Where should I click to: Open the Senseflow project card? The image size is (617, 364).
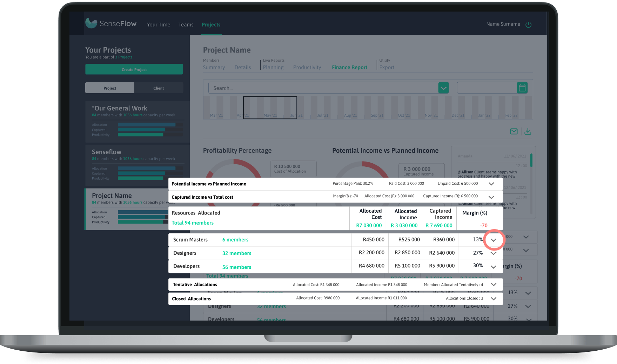[138, 165]
